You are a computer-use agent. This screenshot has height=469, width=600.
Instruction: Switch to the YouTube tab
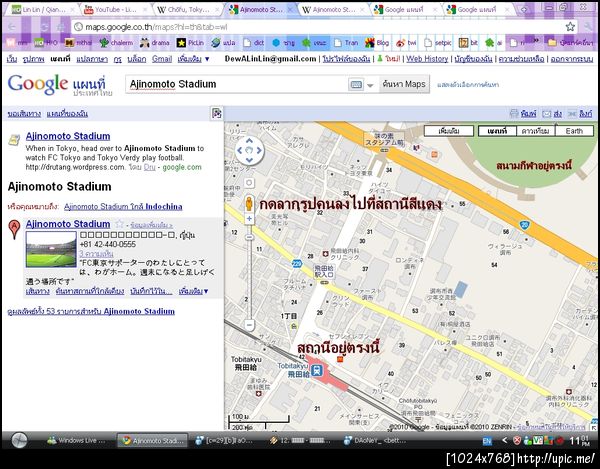pyautogui.click(x=114, y=9)
